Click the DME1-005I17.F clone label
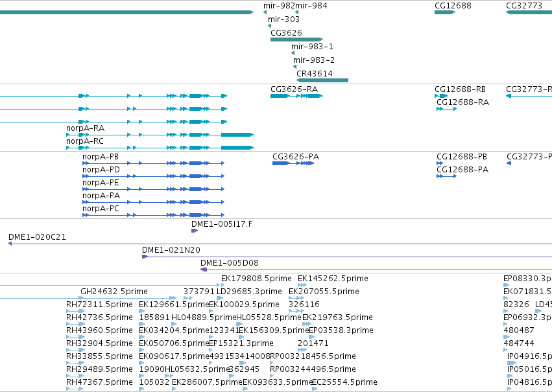The height and width of the screenshot is (392, 552). pyautogui.click(x=222, y=224)
